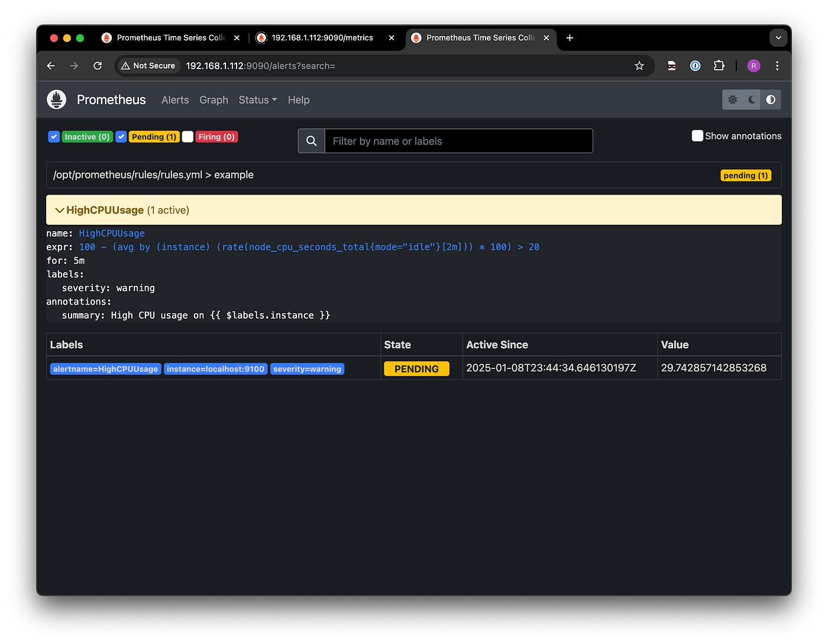Click the Firing (0) red badge
The height and width of the screenshot is (644, 828).
[216, 137]
